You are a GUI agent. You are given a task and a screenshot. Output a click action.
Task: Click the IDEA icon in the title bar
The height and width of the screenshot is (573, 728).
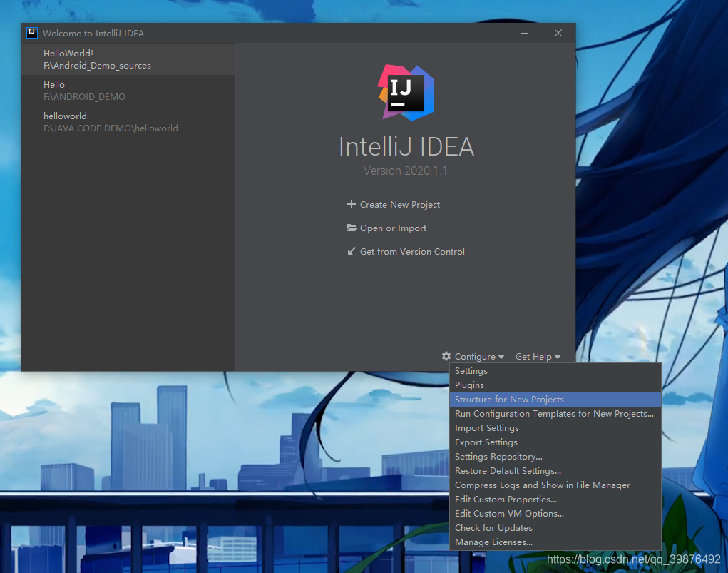[x=31, y=32]
